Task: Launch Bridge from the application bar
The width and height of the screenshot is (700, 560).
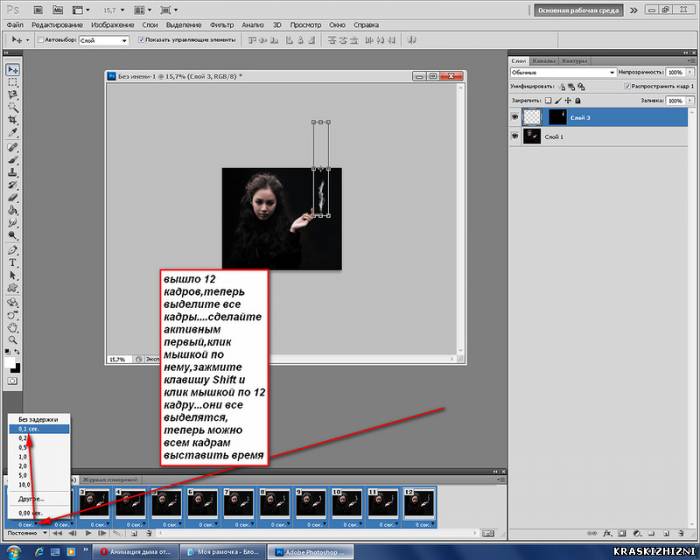Action: pos(38,9)
